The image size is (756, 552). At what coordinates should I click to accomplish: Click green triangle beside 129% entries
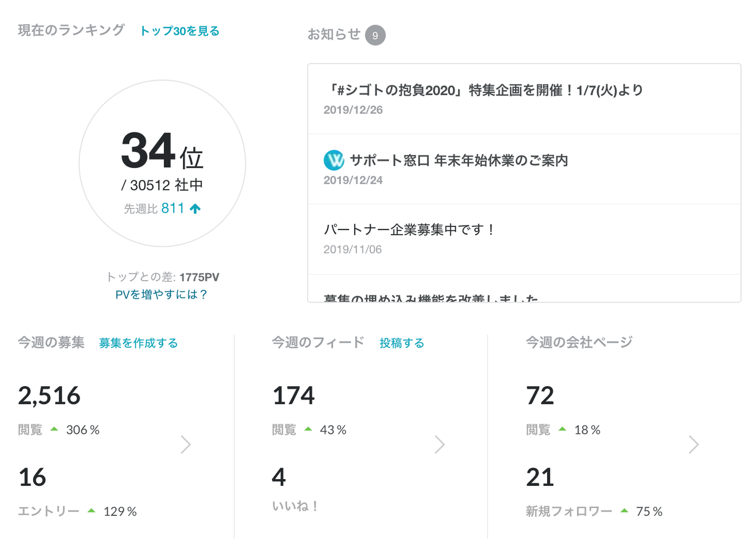(x=91, y=511)
